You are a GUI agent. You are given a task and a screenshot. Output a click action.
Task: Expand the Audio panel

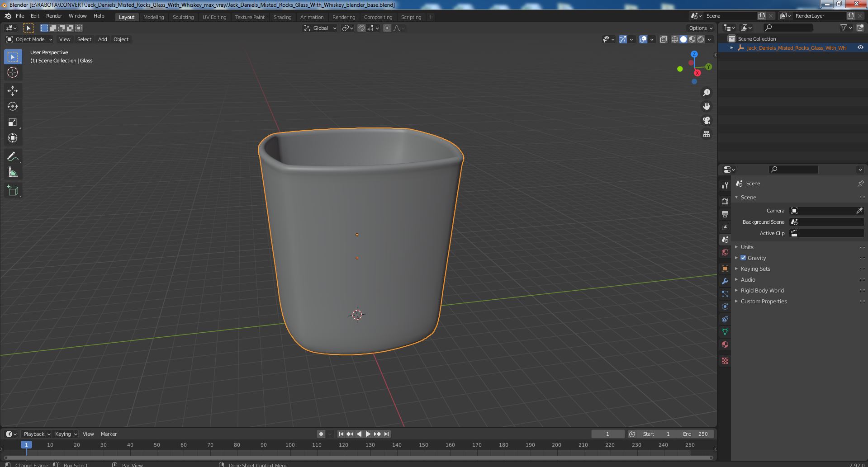tap(748, 279)
